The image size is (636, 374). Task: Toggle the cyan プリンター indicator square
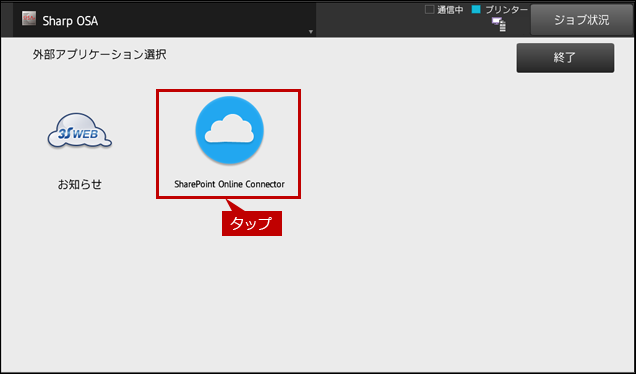pyautogui.click(x=476, y=9)
